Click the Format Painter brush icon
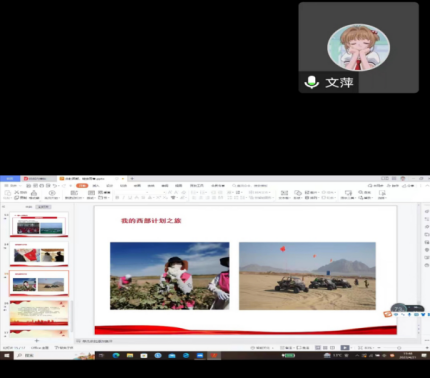This screenshot has width=430, height=378. tap(34, 193)
